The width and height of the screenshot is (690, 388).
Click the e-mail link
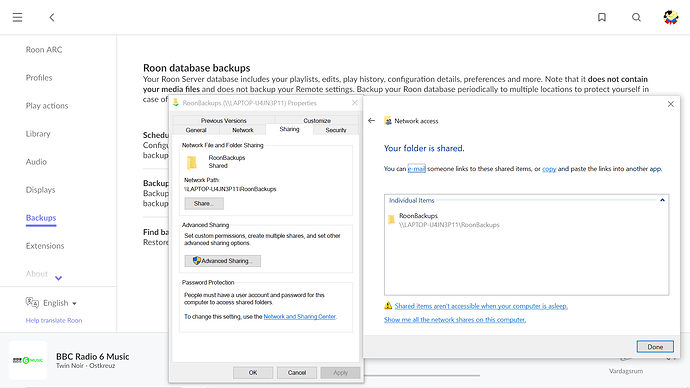416,169
